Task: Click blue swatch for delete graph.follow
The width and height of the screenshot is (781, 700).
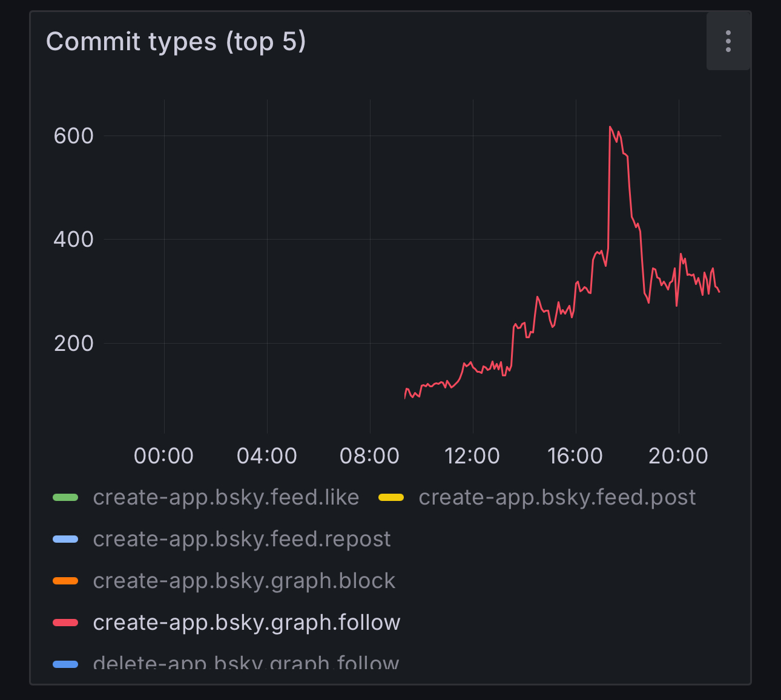Action: (65, 664)
